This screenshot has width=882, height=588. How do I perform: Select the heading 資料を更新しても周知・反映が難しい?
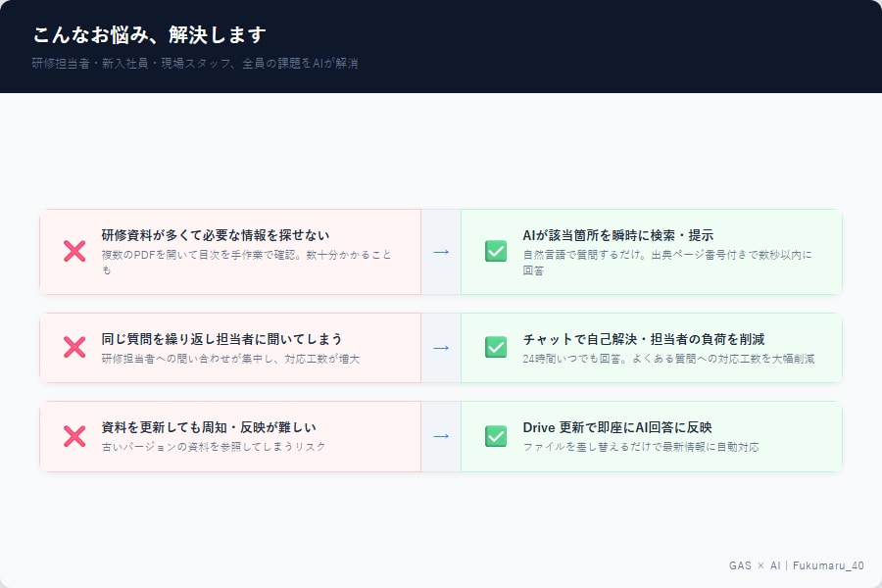coord(209,427)
